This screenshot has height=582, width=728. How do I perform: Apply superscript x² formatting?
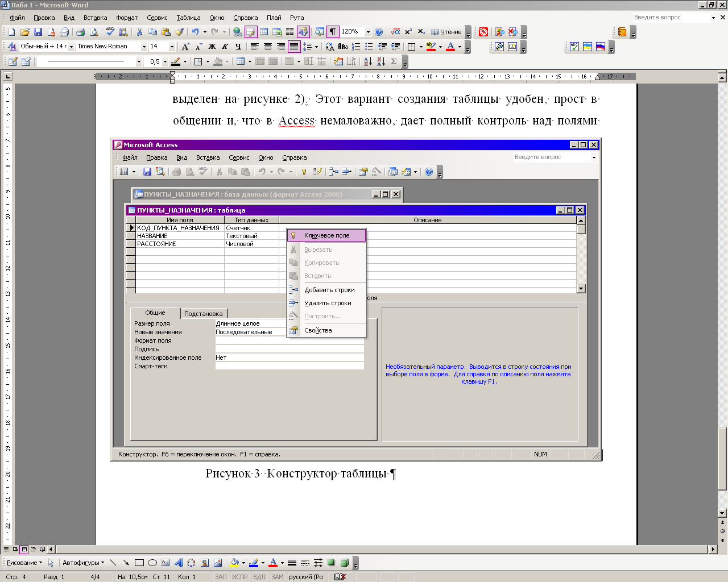(x=408, y=32)
